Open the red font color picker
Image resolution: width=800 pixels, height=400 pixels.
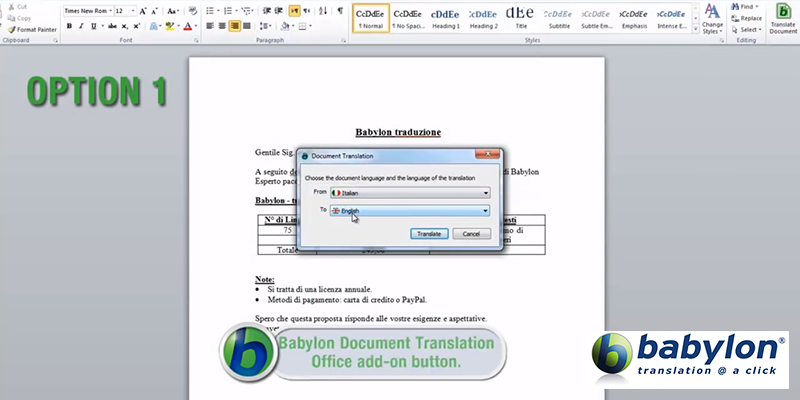pyautogui.click(x=190, y=26)
